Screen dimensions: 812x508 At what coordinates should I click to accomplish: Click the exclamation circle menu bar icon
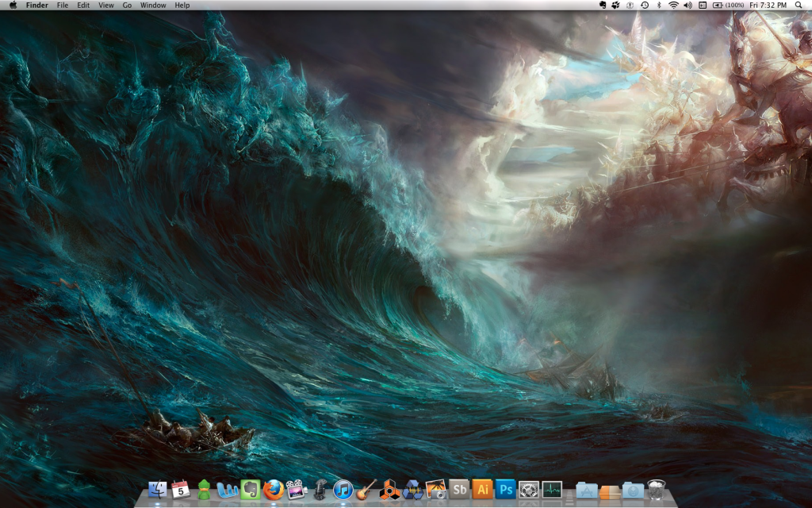(630, 6)
